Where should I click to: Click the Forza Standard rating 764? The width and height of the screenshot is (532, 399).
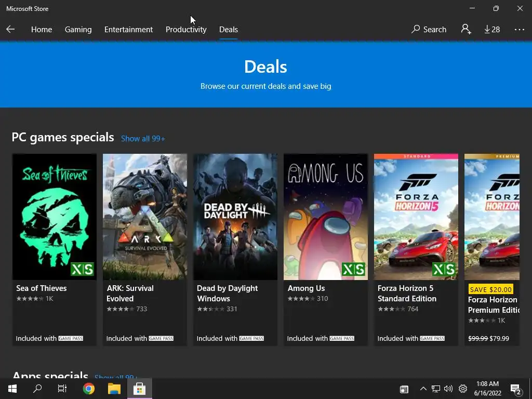pyautogui.click(x=398, y=309)
